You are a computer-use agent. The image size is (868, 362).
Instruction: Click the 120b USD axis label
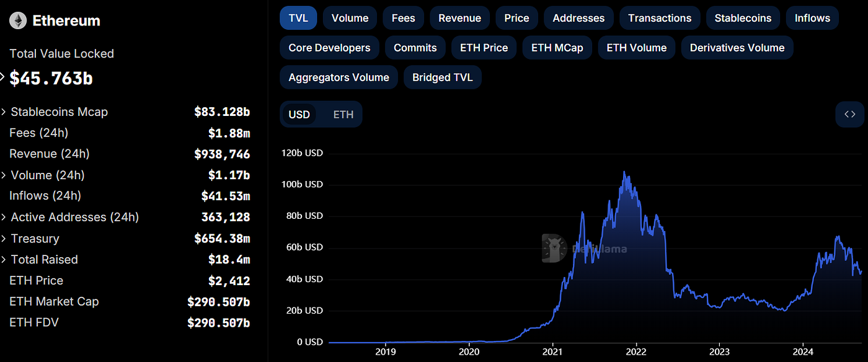(302, 153)
